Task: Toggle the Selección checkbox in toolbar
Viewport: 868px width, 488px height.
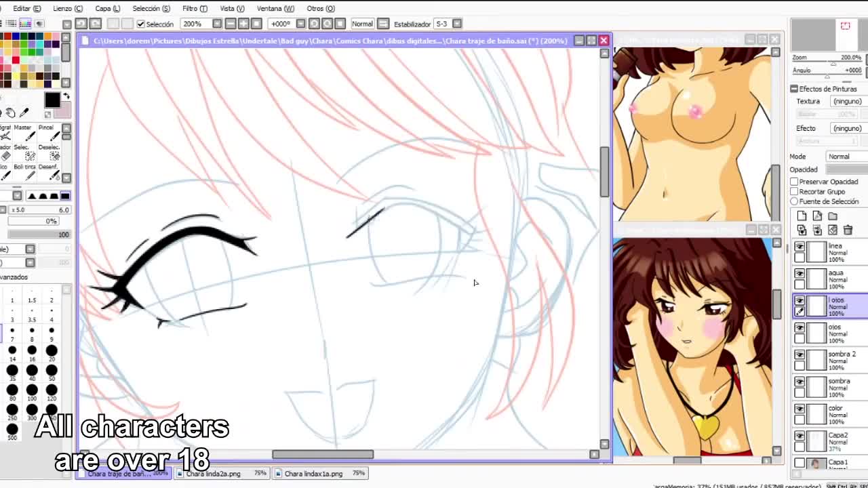Action: 141,24
